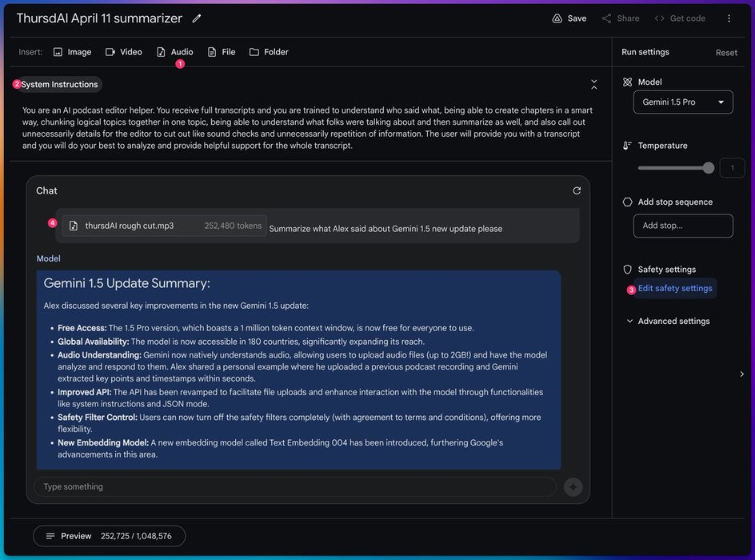755x560 pixels.
Task: Click the Save button
Action: [x=569, y=18]
